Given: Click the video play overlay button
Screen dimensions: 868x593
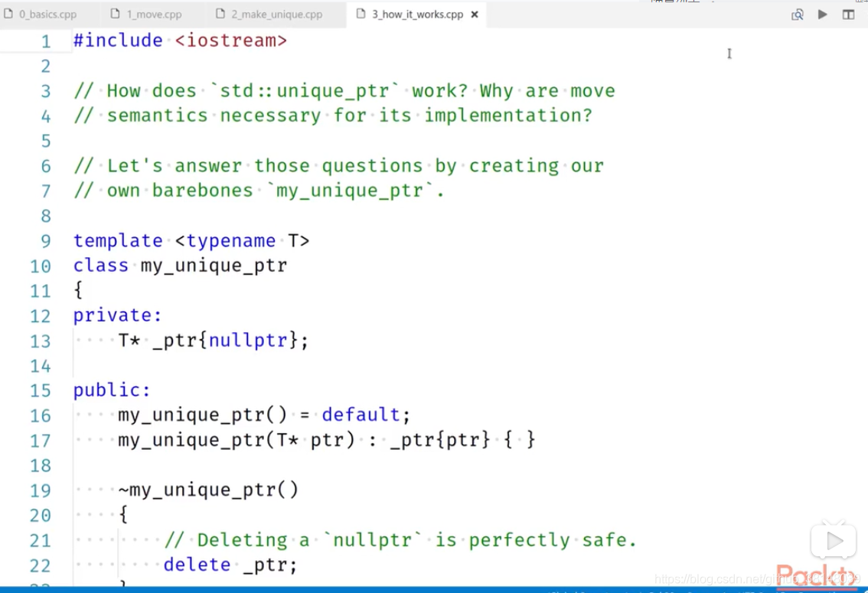Looking at the screenshot, I should [834, 540].
